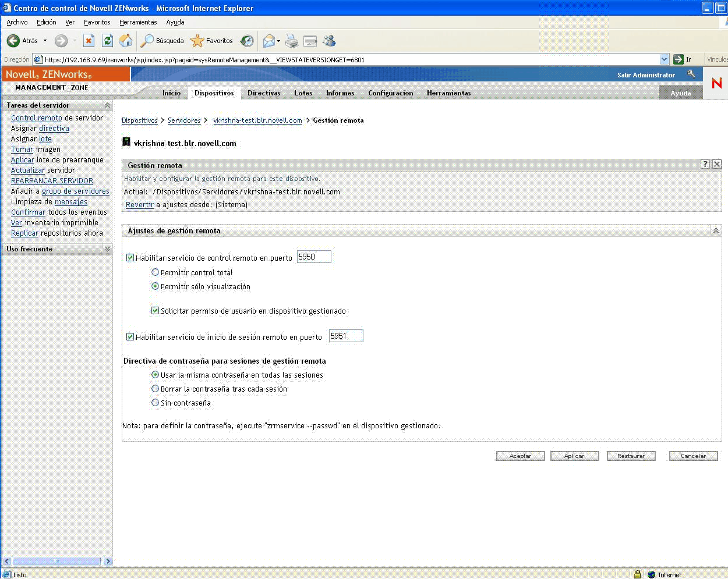Select Usar la misma contraseña radio button
The width and height of the screenshot is (728, 579).
pos(155,375)
